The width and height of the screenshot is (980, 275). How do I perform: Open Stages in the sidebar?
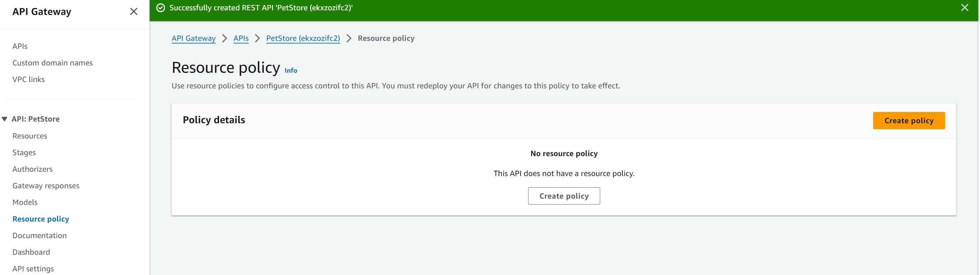(24, 152)
